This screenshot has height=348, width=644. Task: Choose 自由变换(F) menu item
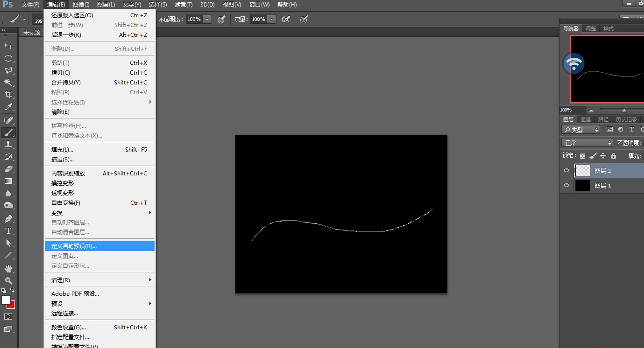(x=99, y=202)
